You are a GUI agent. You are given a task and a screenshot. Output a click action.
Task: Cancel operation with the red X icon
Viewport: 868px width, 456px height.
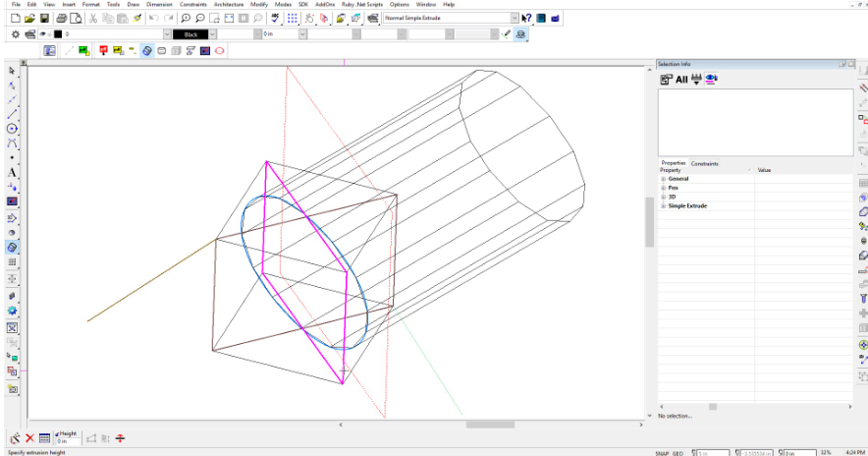pyautogui.click(x=29, y=438)
